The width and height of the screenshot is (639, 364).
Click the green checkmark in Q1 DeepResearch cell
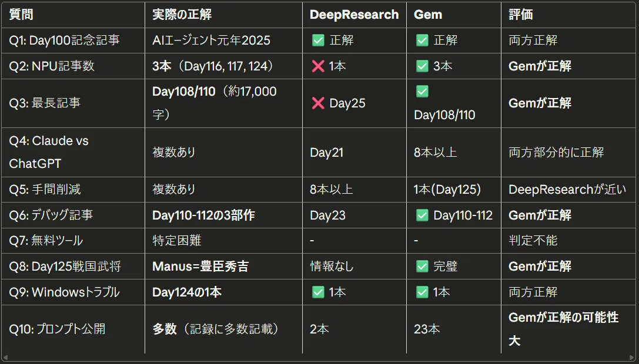[318, 41]
